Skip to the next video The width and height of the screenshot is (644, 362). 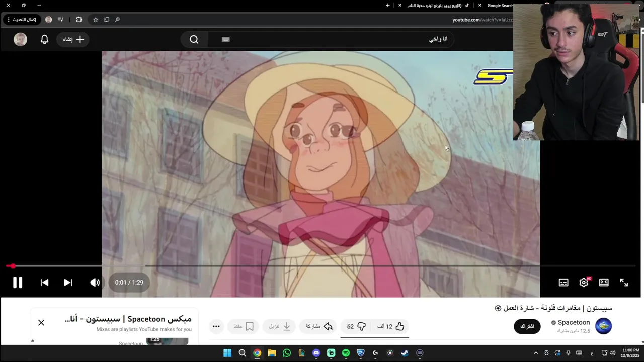pyautogui.click(x=68, y=283)
